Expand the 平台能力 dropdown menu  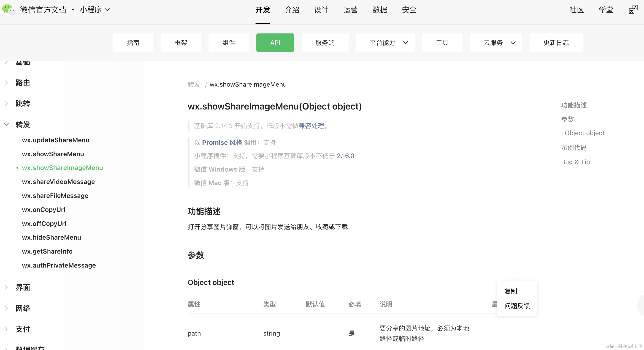(x=385, y=43)
